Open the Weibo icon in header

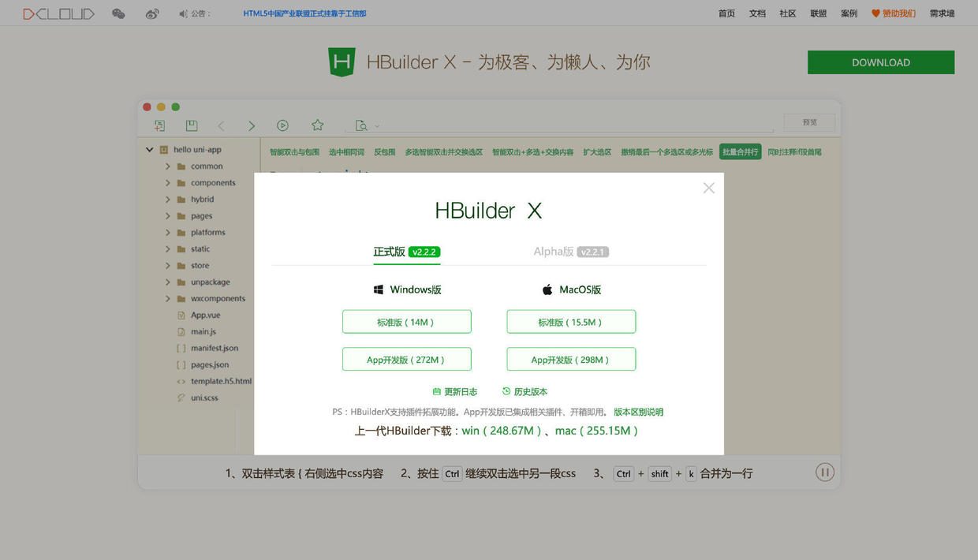pyautogui.click(x=153, y=13)
